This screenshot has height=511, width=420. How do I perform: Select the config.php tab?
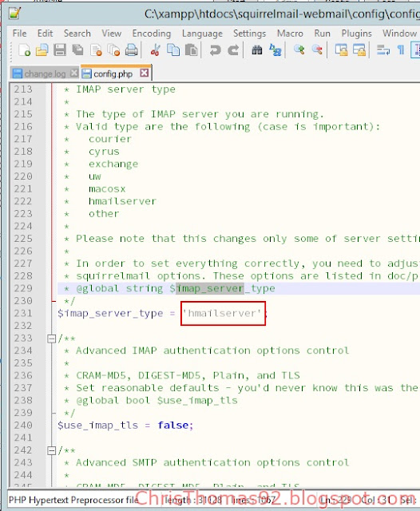[x=113, y=73]
